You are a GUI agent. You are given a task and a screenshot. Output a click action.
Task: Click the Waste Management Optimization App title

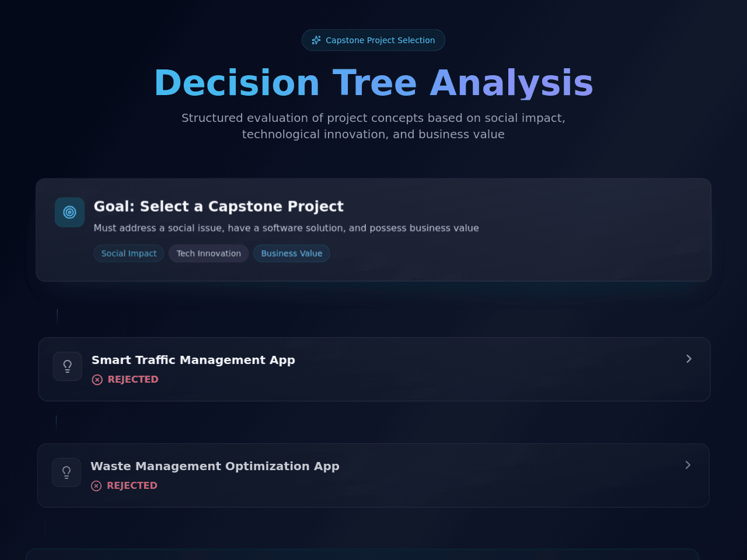click(215, 466)
